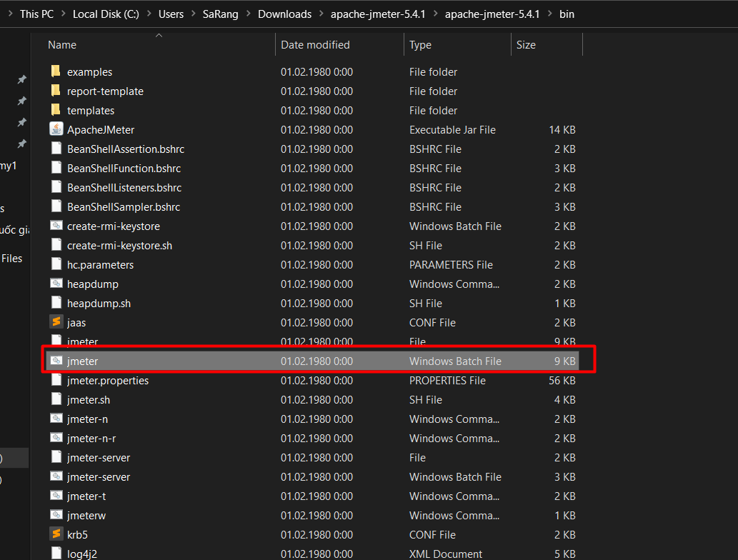The image size is (738, 560).
Task: Expand the chevron to the left of This PC
Action: click(10, 14)
